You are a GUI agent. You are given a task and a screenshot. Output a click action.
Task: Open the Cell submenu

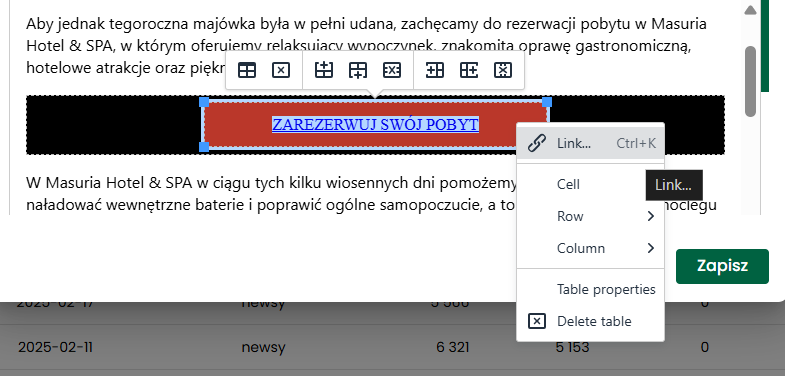click(x=590, y=184)
